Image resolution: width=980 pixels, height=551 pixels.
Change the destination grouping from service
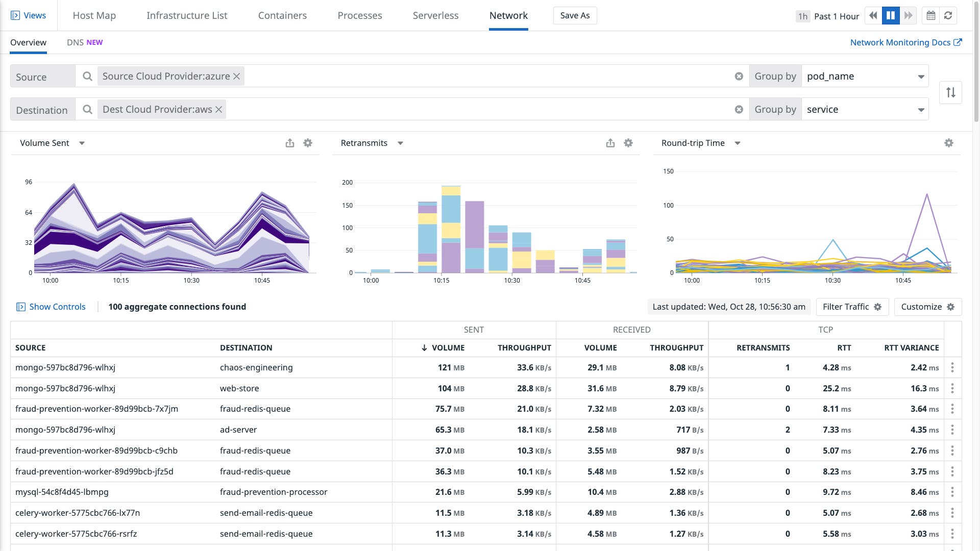865,109
